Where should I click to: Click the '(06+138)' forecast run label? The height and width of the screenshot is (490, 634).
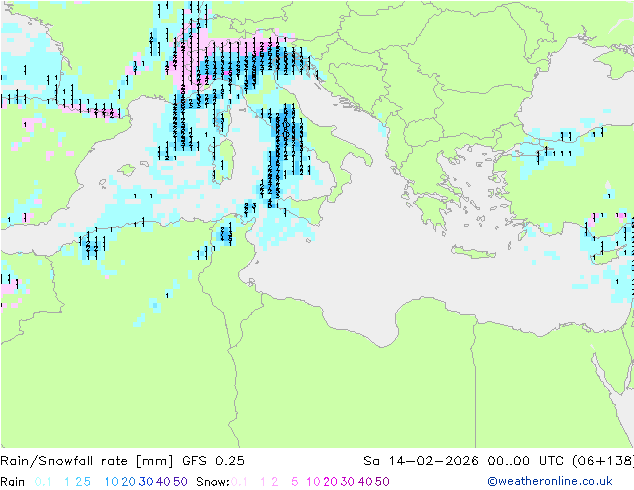(603, 461)
